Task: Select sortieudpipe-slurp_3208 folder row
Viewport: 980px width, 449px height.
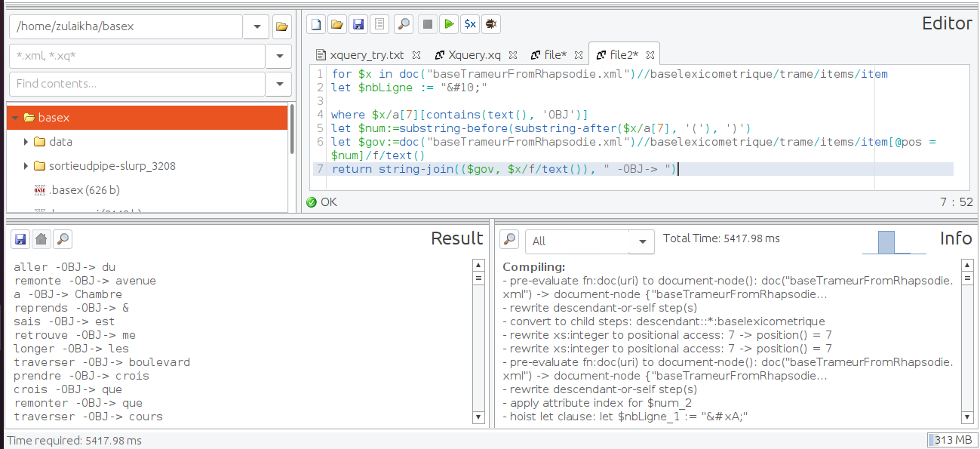Action: point(147,166)
